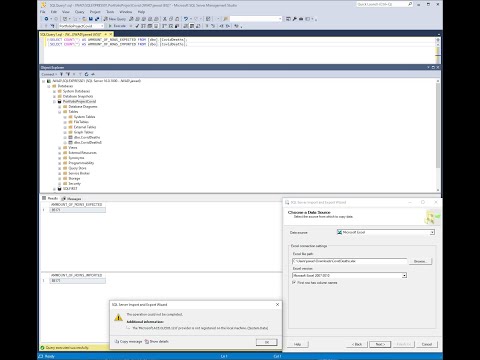Screen dimensions: 480x360
Task: Click the Object Explorer vertical scrollbar
Action: click(x=438, y=135)
